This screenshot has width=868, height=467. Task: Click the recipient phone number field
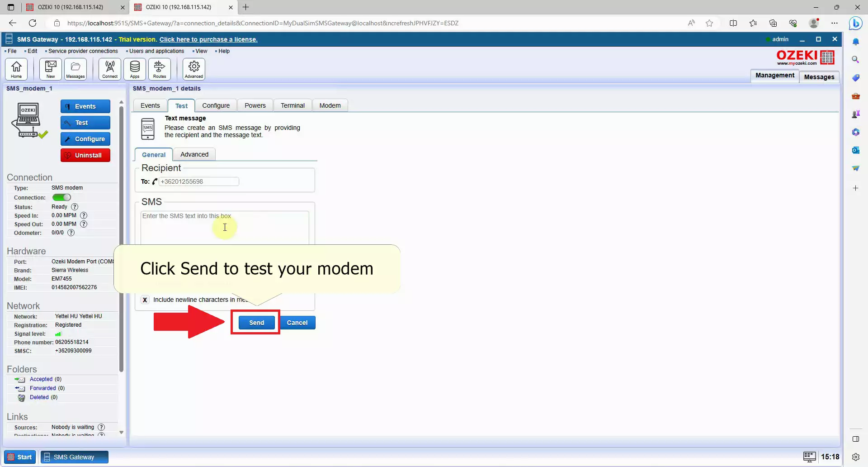(x=199, y=181)
